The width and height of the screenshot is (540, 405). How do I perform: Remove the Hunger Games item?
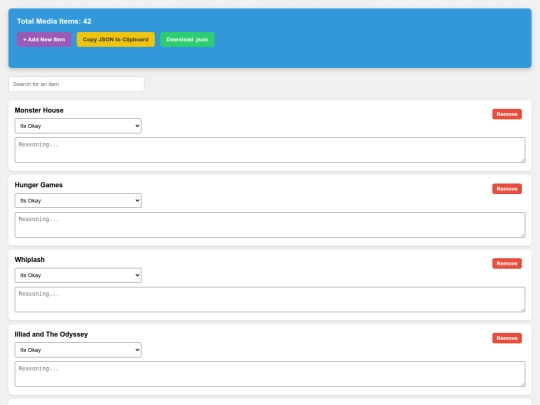click(x=507, y=189)
